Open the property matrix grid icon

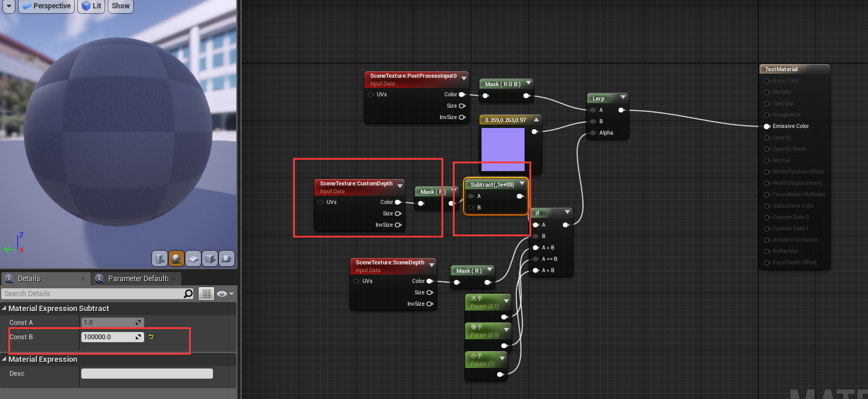point(208,293)
